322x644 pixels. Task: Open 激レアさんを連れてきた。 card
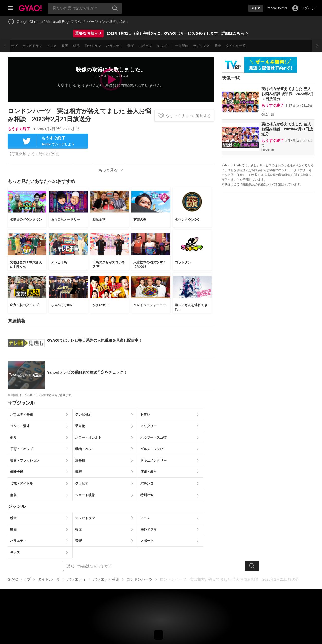192,293
